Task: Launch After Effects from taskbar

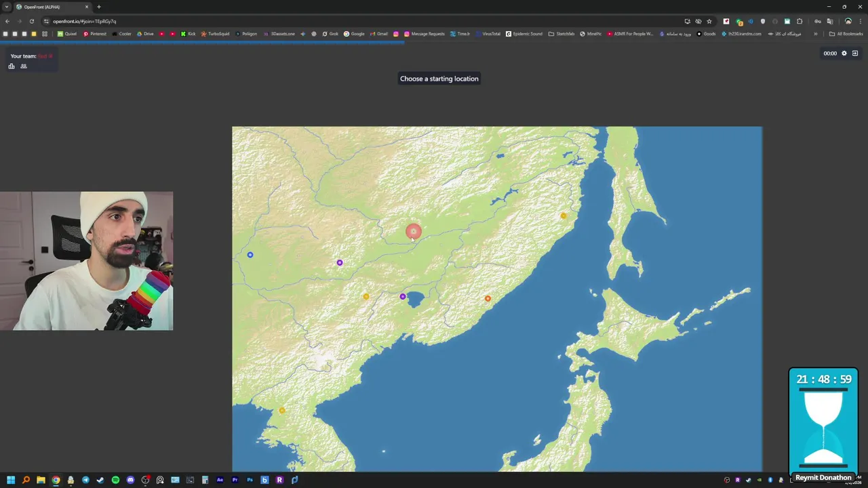Action: 220,480
